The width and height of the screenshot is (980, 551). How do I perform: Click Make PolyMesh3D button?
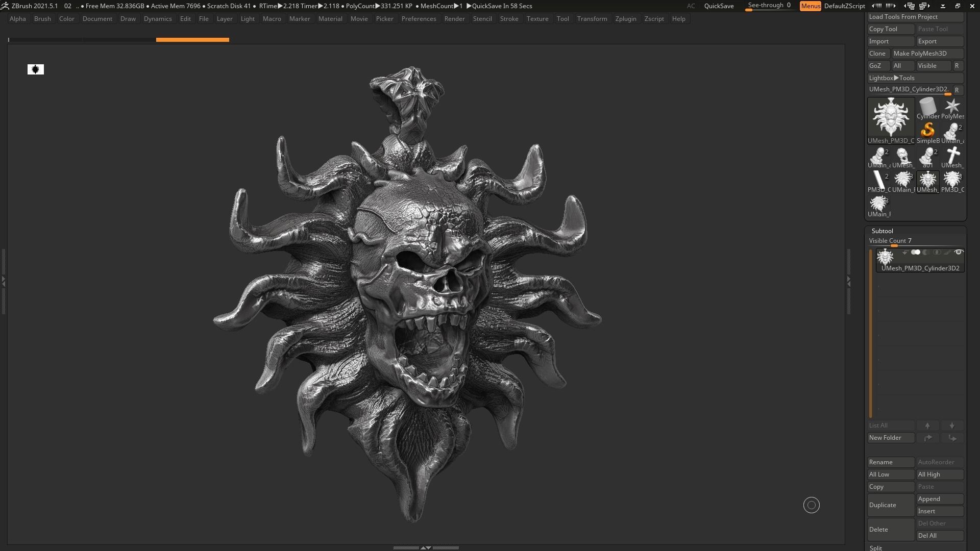pyautogui.click(x=927, y=54)
